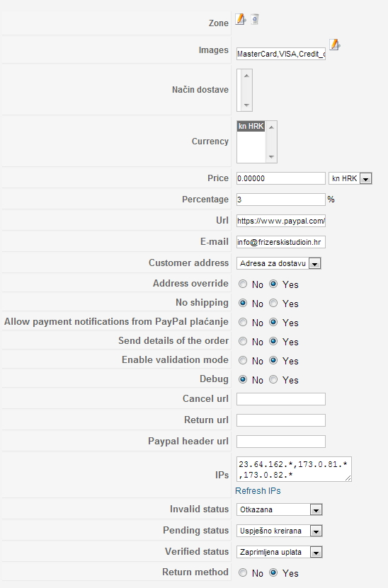Enable Debug by choosing Yes
The image size is (388, 588).
(x=273, y=379)
